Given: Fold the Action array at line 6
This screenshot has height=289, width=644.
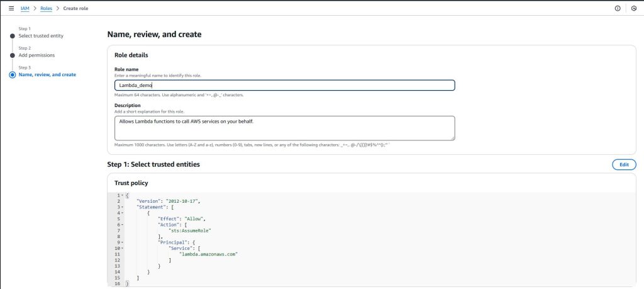Looking at the screenshot, I should tap(122, 224).
